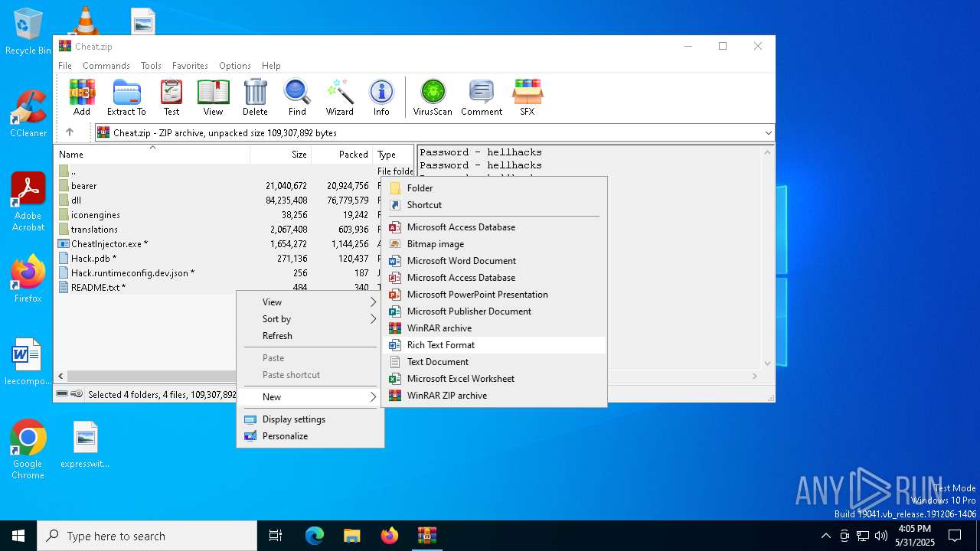The width and height of the screenshot is (980, 551).
Task: Click the Find magnifier icon
Action: [x=297, y=97]
